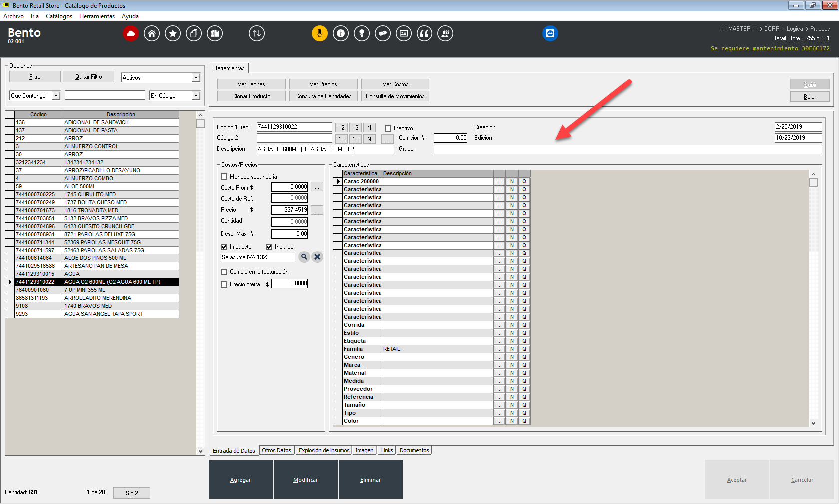The height and width of the screenshot is (504, 839).
Task: Click the buildings toolbar icon
Action: click(215, 33)
